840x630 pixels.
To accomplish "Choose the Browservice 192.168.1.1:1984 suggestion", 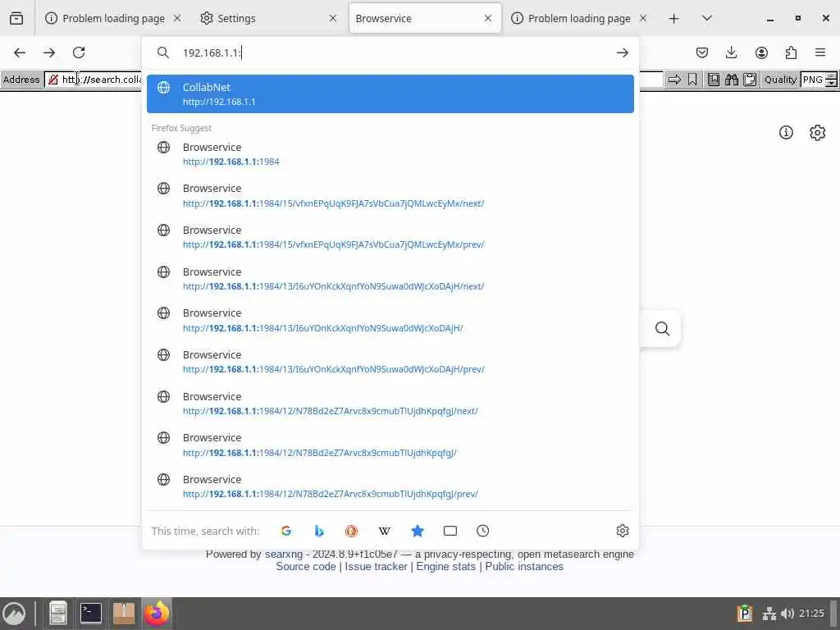I will click(x=390, y=153).
